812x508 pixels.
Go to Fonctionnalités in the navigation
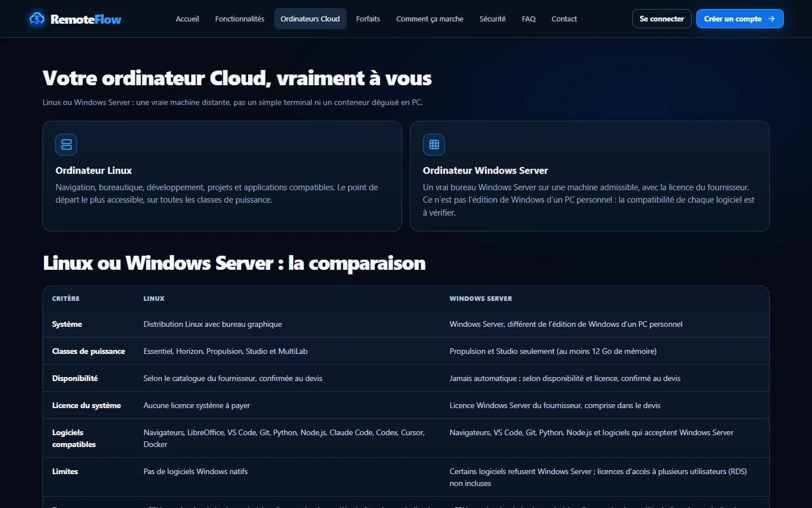pos(240,19)
